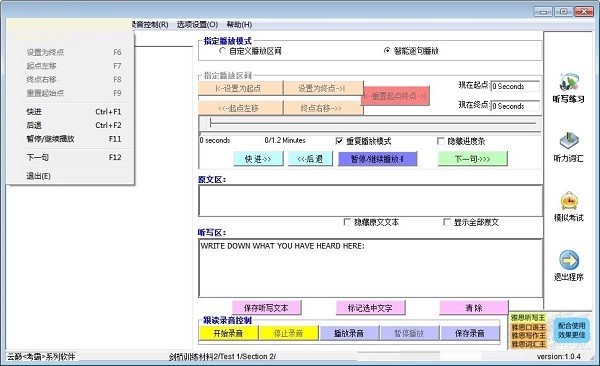This screenshot has height=366, width=600.
Task: Click the 退出程序 exit arrow icon
Action: (569, 260)
